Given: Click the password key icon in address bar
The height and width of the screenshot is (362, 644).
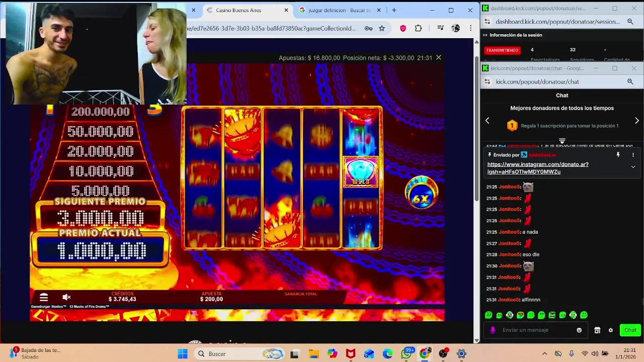Looking at the screenshot, I should [x=368, y=28].
